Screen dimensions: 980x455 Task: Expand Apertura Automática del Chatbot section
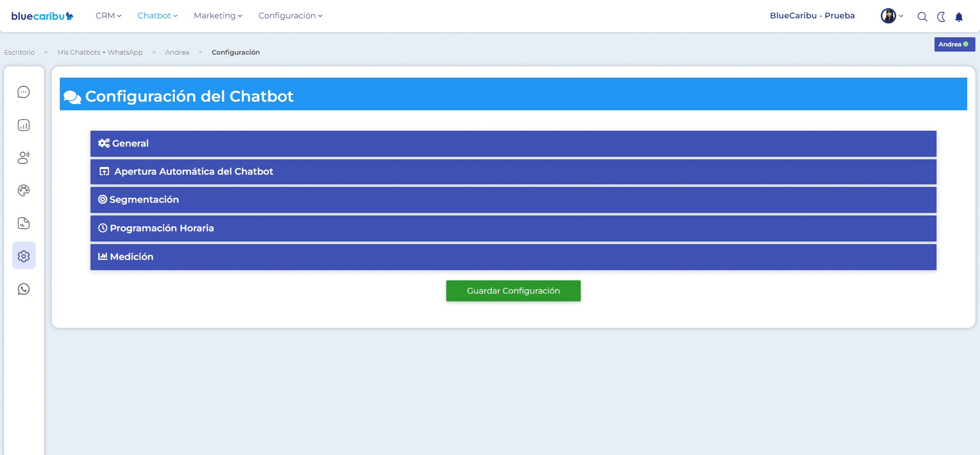click(x=513, y=172)
